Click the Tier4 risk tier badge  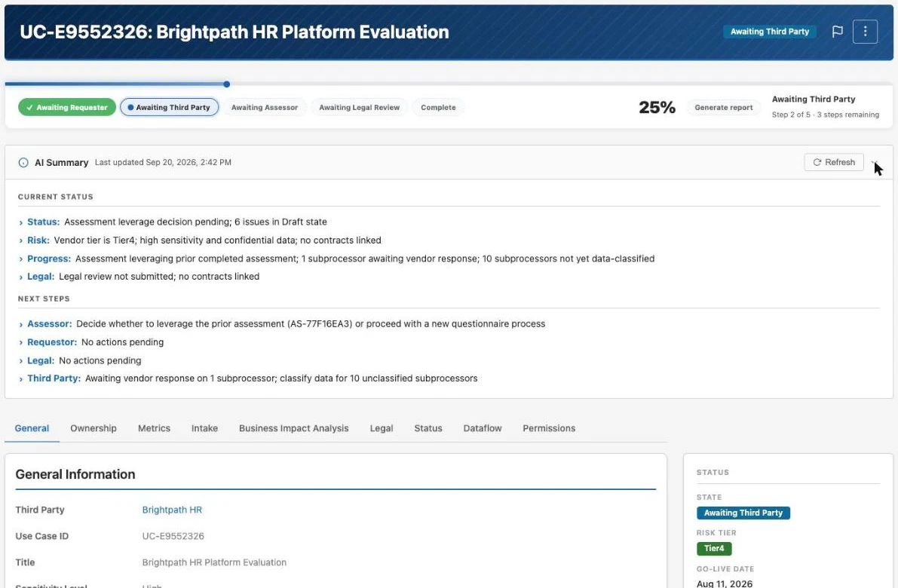713,549
